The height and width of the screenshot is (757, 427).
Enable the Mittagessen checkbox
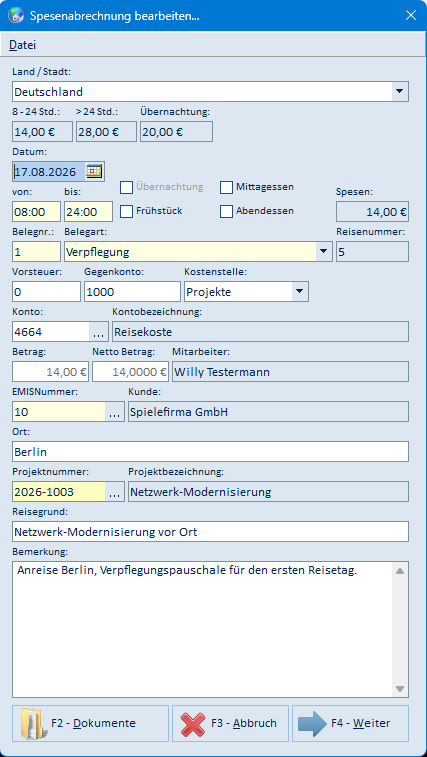tap(227, 187)
